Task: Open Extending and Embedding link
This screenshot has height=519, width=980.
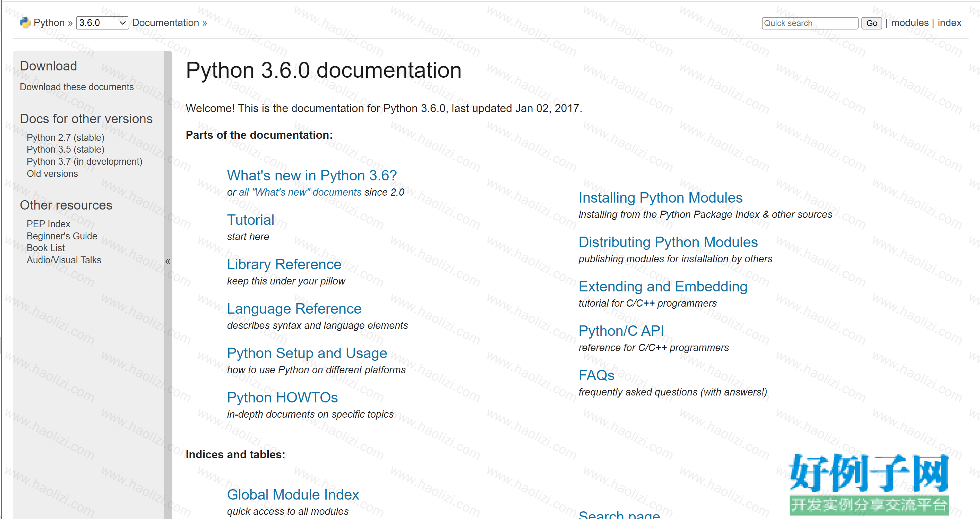Action: (663, 287)
